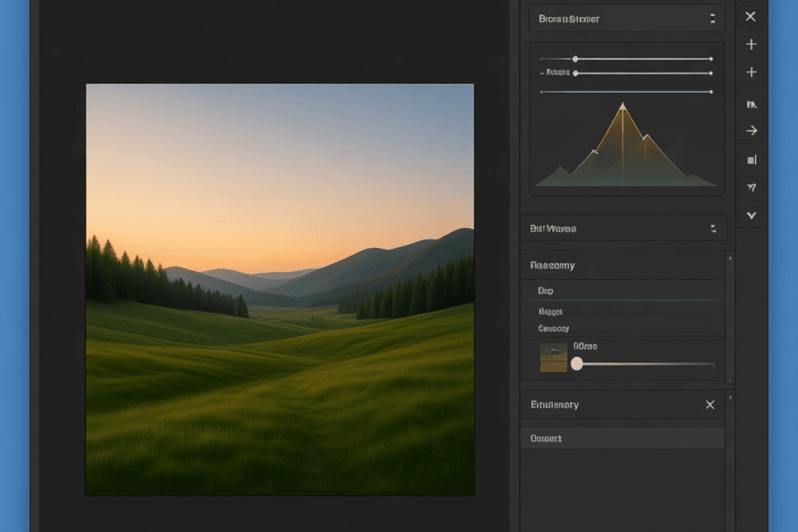Screen dimensions: 798x532
Task: Click the top slider handle above the histogram
Action: (x=575, y=59)
